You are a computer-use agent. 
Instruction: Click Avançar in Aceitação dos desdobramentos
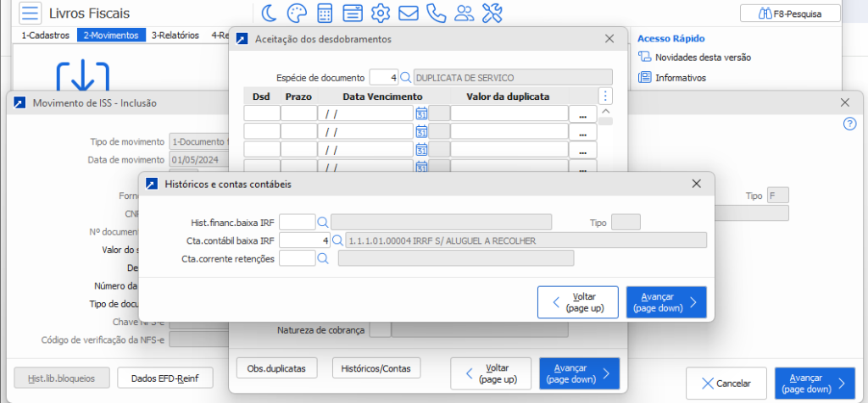click(580, 373)
